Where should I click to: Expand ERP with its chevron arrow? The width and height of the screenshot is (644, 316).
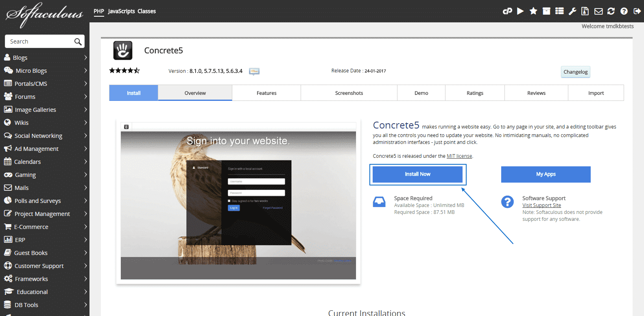tap(85, 240)
